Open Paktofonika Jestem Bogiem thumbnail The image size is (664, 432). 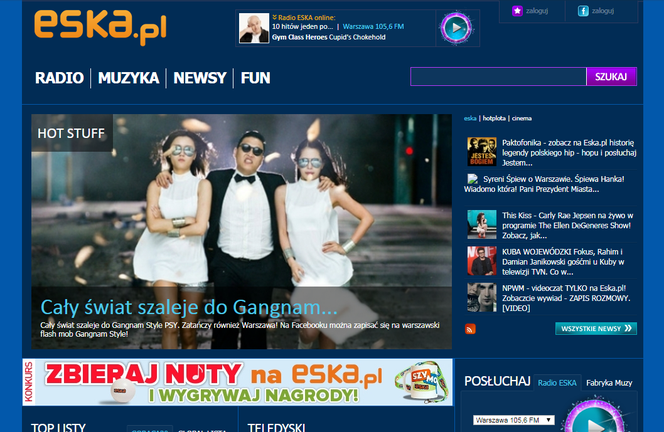[x=482, y=152]
